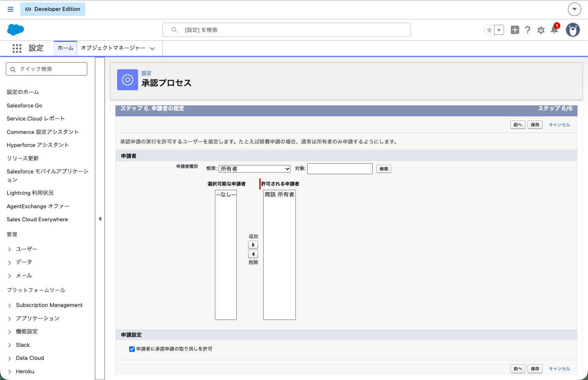Open the help question mark icon
The image size is (588, 380).
528,30
